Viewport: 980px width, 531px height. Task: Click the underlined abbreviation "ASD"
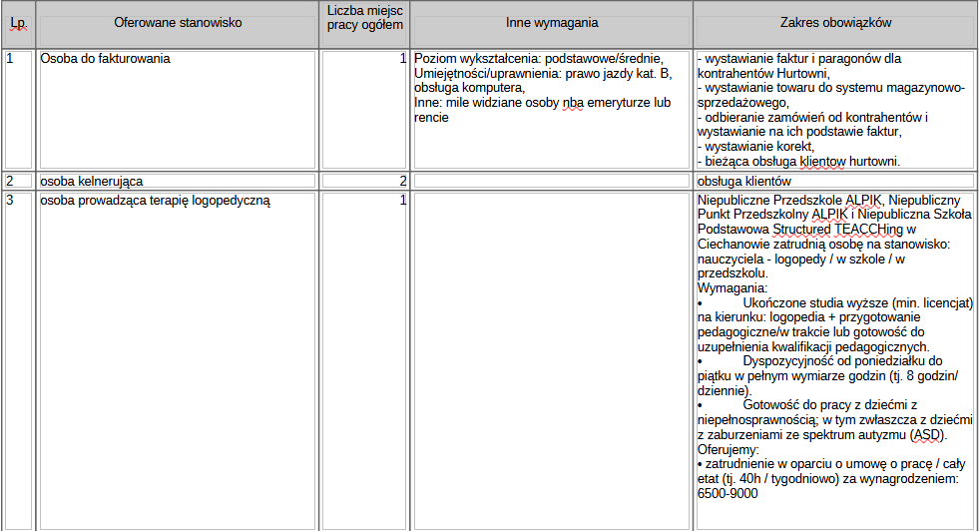(927, 435)
